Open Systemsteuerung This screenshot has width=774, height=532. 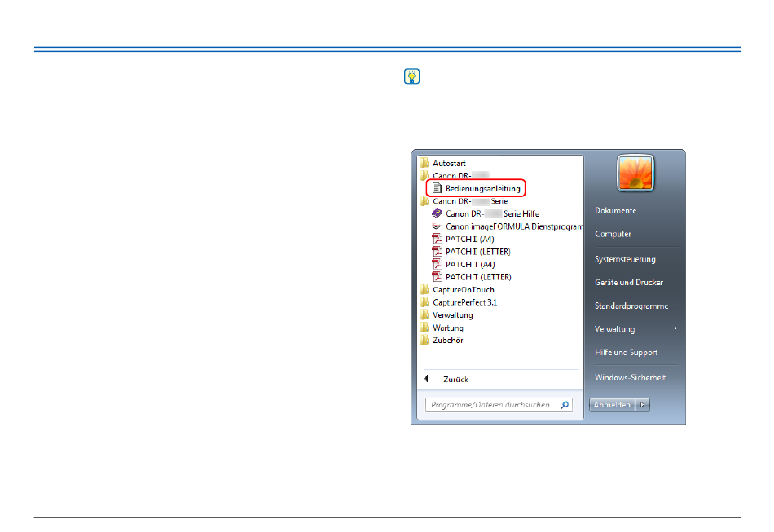(x=625, y=259)
